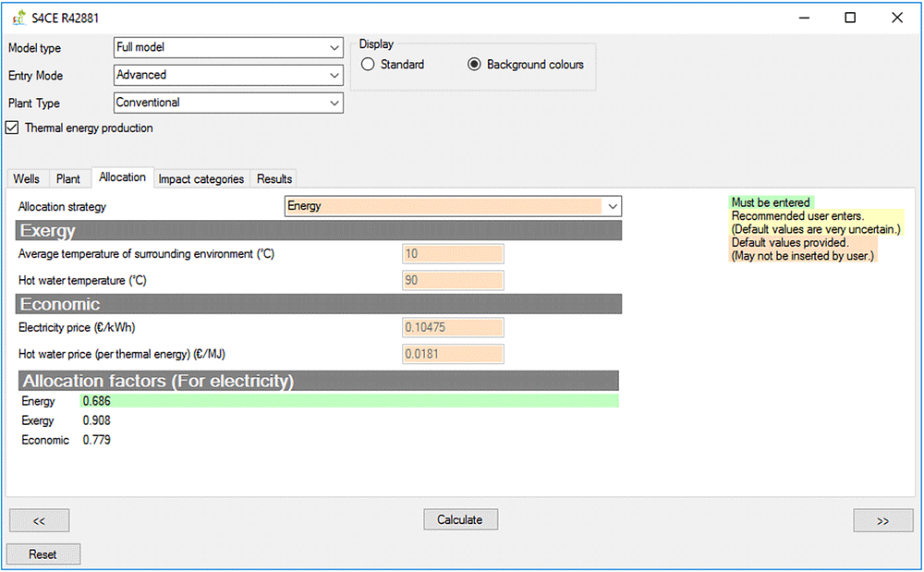This screenshot has height=572, width=924.
Task: Click the Exergy allocation factor 0.908
Action: click(97, 420)
